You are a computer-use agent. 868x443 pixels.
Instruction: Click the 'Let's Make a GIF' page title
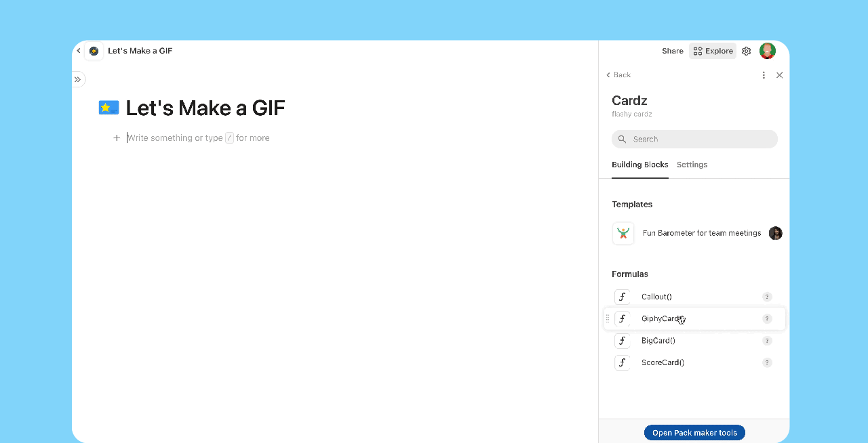[205, 108]
